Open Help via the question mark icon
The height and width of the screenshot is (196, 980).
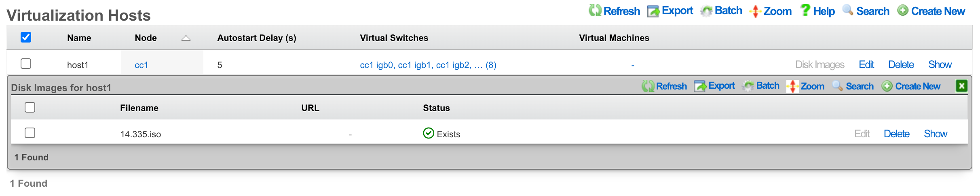[x=805, y=11]
